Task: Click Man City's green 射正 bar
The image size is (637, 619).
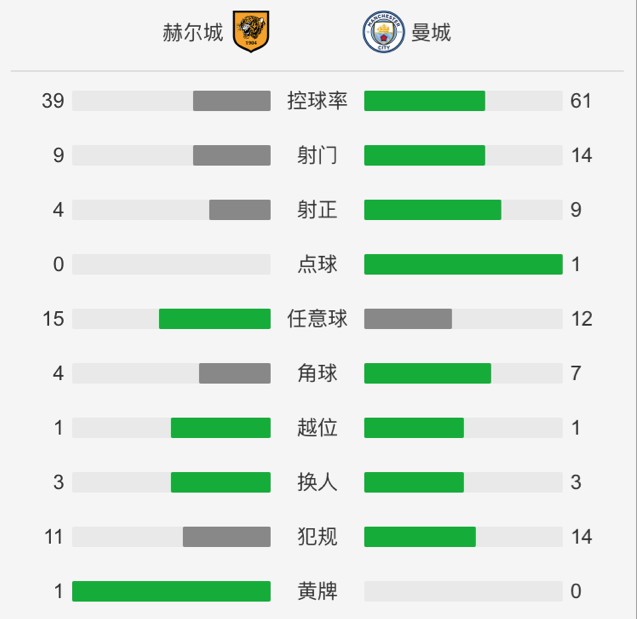Action: tap(433, 210)
